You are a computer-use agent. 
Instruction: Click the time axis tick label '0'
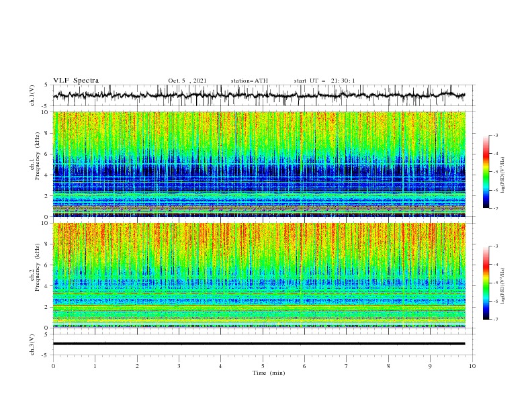(x=53, y=366)
